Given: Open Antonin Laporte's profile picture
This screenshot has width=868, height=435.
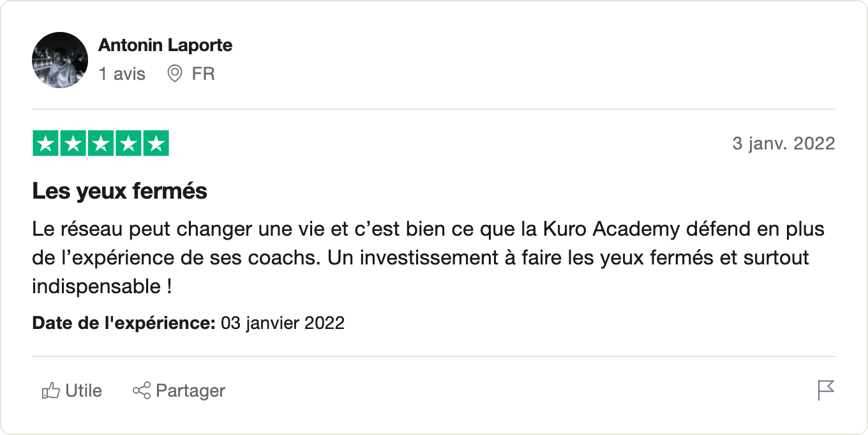Looking at the screenshot, I should point(60,60).
